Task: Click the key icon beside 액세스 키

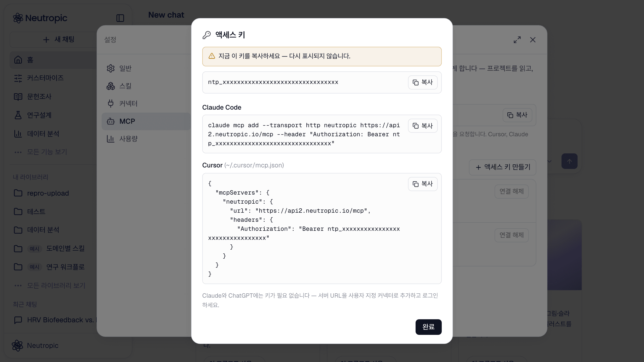Action: pos(207,35)
